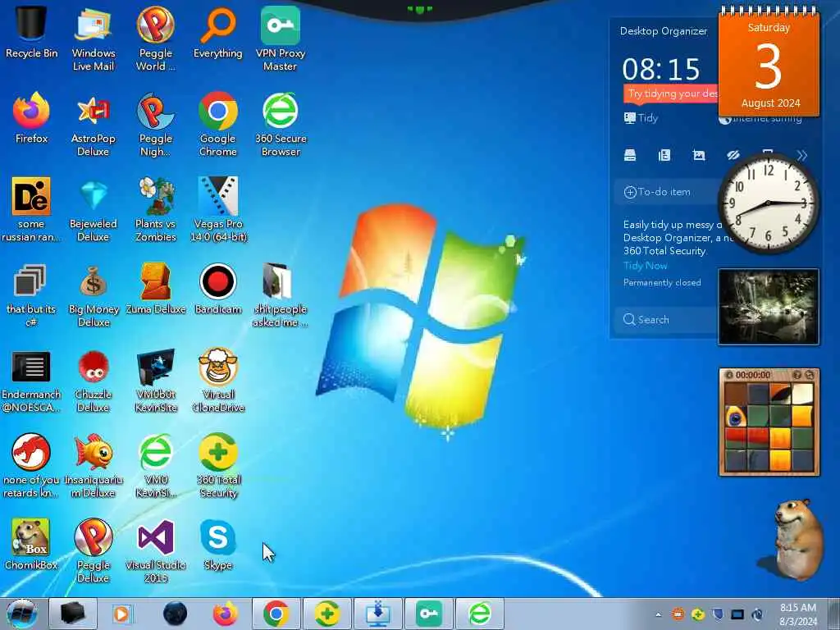Select the VPN Proxy Master desktop icon
This screenshot has width=840, height=630.
pos(281,39)
